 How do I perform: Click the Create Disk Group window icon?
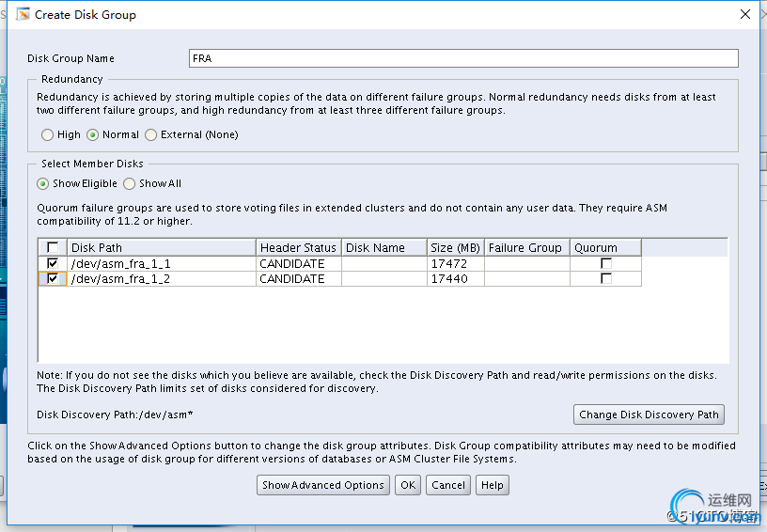point(23,14)
